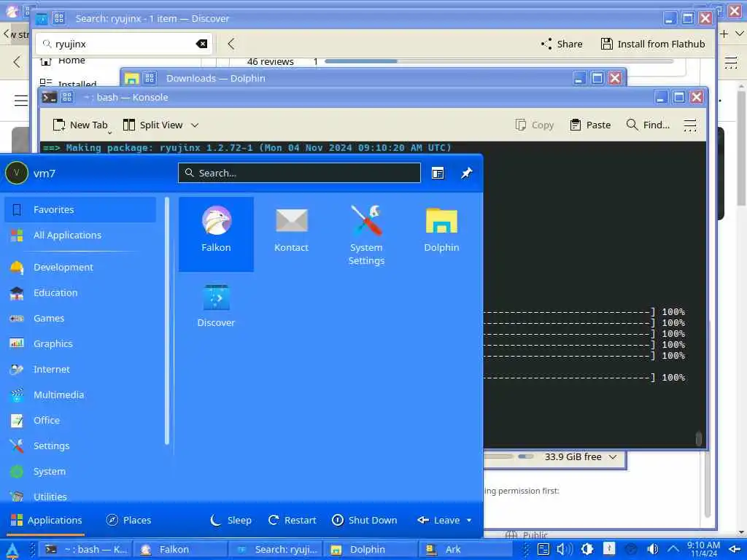Click the Sleep button
The image size is (747, 560).
click(x=231, y=520)
